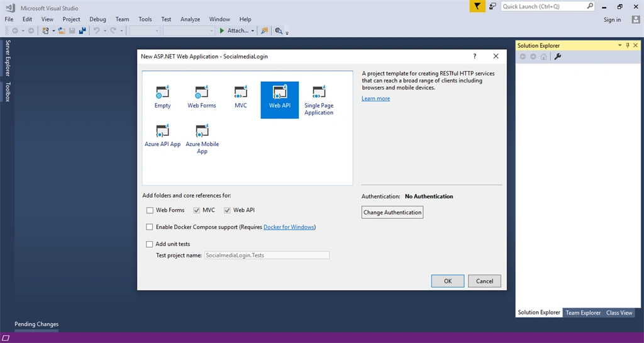
Task: Tick the Add unit tests checkbox
Action: tap(150, 244)
